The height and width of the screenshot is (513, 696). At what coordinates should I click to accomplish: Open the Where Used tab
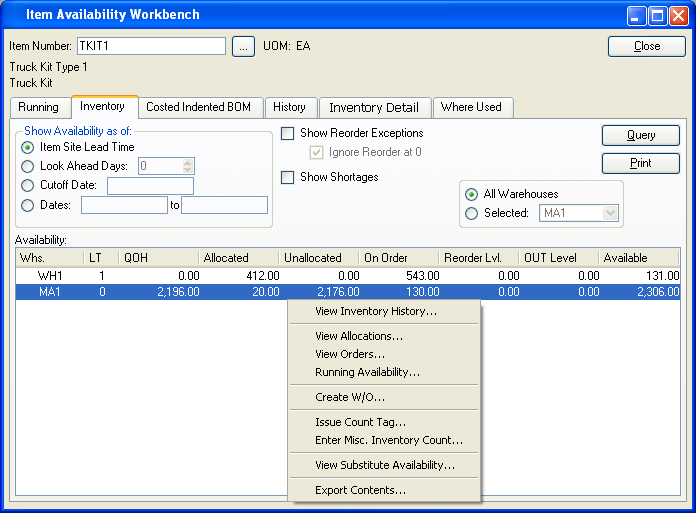[x=471, y=107]
